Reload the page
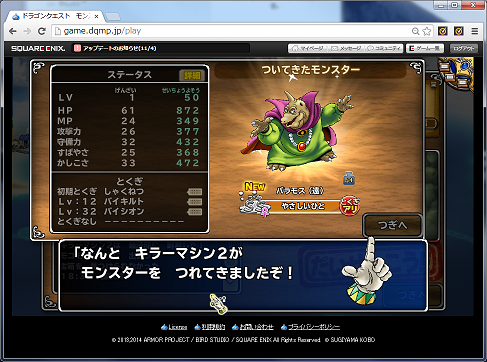 (x=42, y=31)
